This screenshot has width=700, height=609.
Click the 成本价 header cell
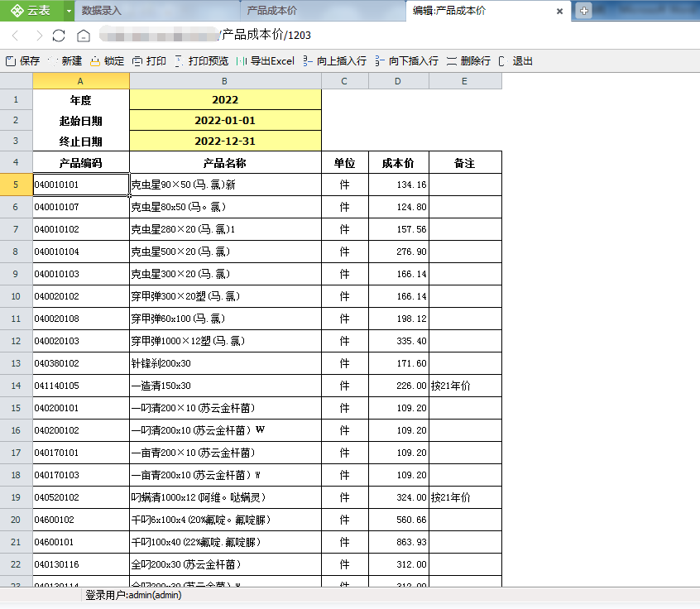pos(398,162)
